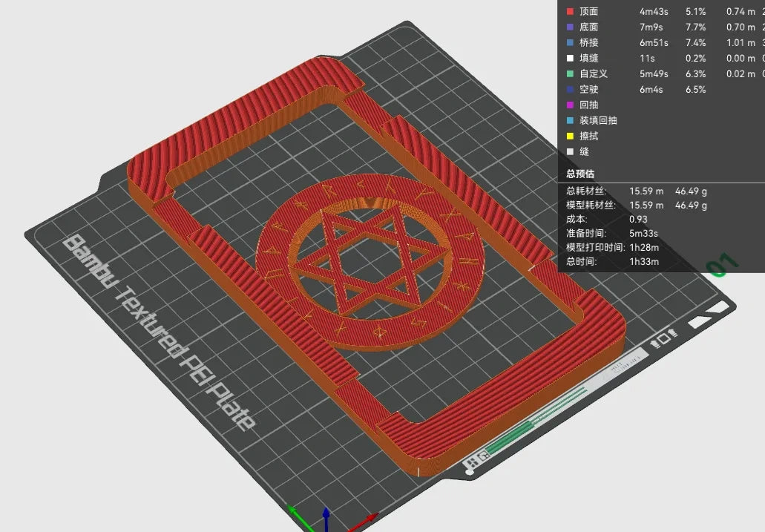Click the yellow 擦拭 wipe legend icon

click(570, 137)
